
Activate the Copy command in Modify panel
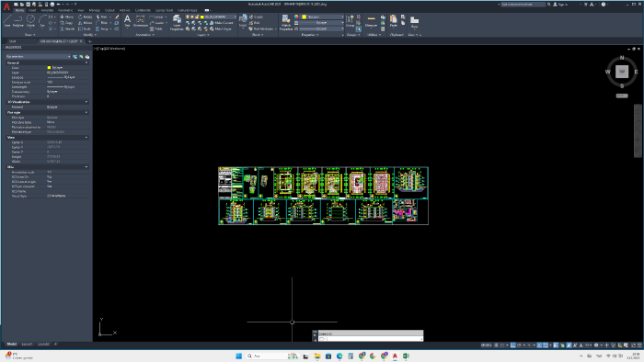coord(66,23)
